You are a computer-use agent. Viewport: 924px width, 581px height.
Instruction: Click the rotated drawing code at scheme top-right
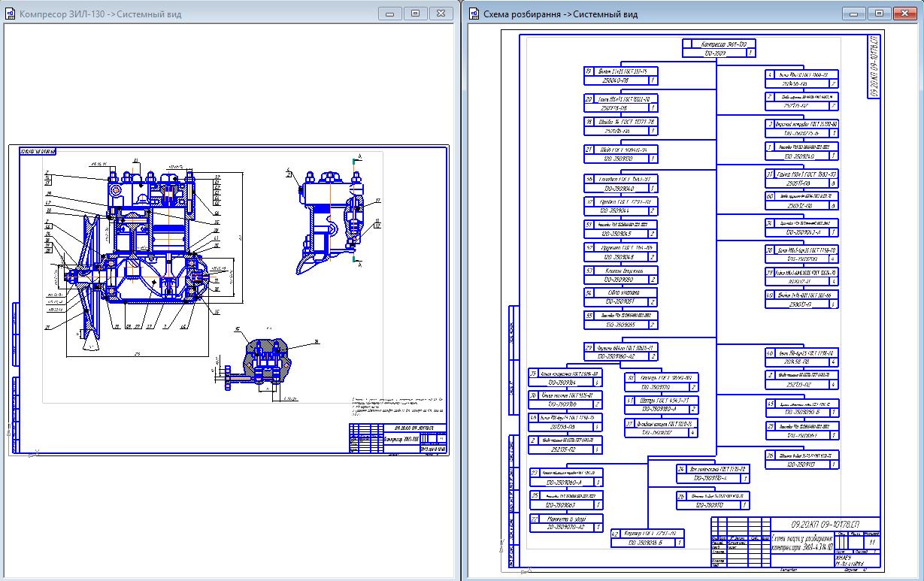pos(874,66)
